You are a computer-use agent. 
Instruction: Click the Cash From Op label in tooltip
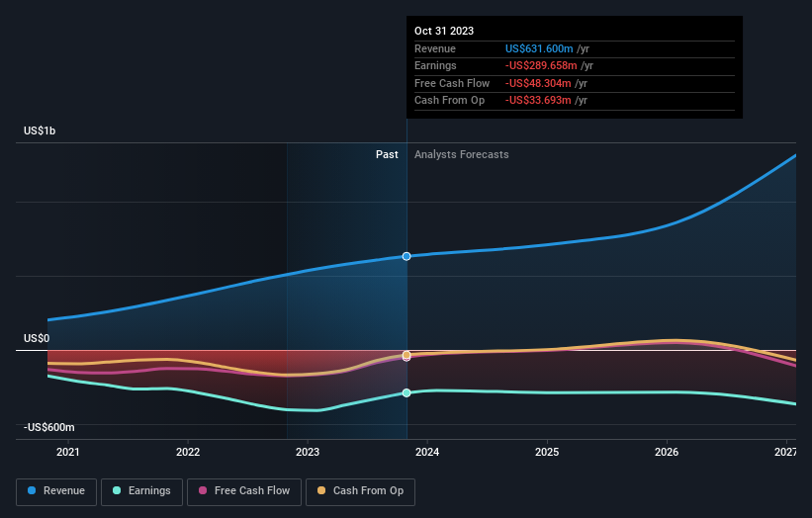[449, 101]
